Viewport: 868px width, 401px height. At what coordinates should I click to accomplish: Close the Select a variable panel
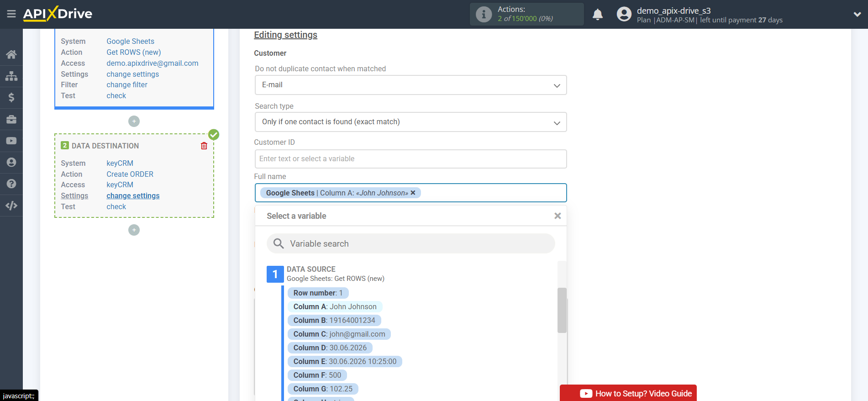[558, 216]
